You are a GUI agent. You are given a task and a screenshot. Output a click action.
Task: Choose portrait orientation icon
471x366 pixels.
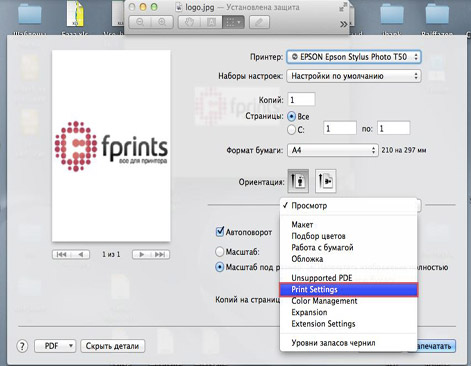tap(298, 181)
